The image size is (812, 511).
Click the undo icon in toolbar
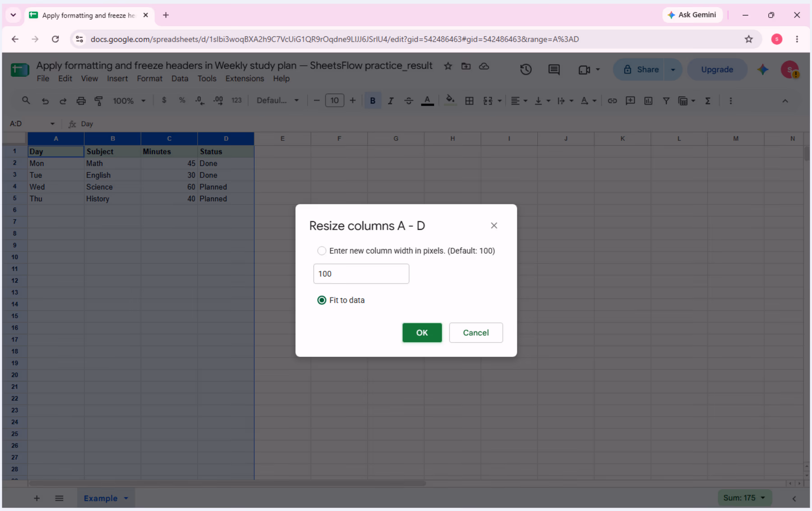(45, 101)
